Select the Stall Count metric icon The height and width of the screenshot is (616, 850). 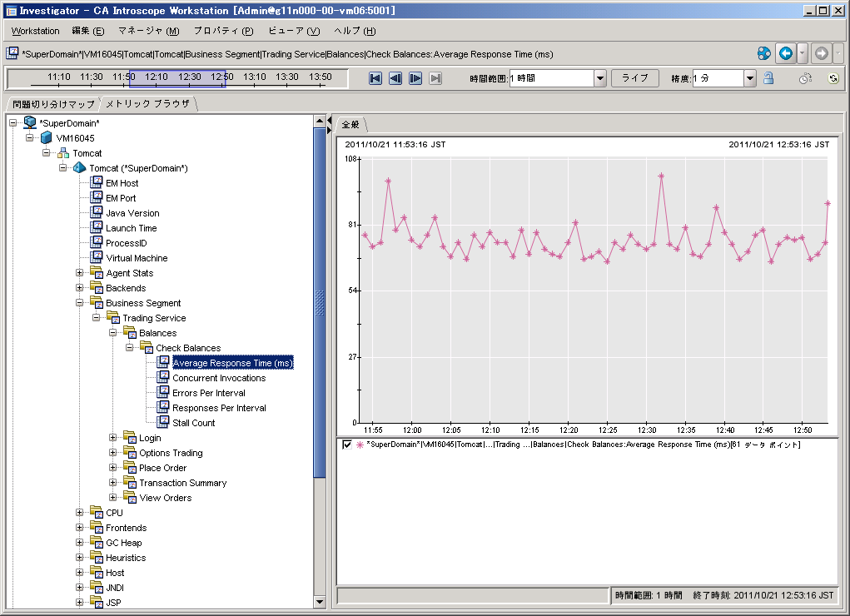tap(163, 423)
